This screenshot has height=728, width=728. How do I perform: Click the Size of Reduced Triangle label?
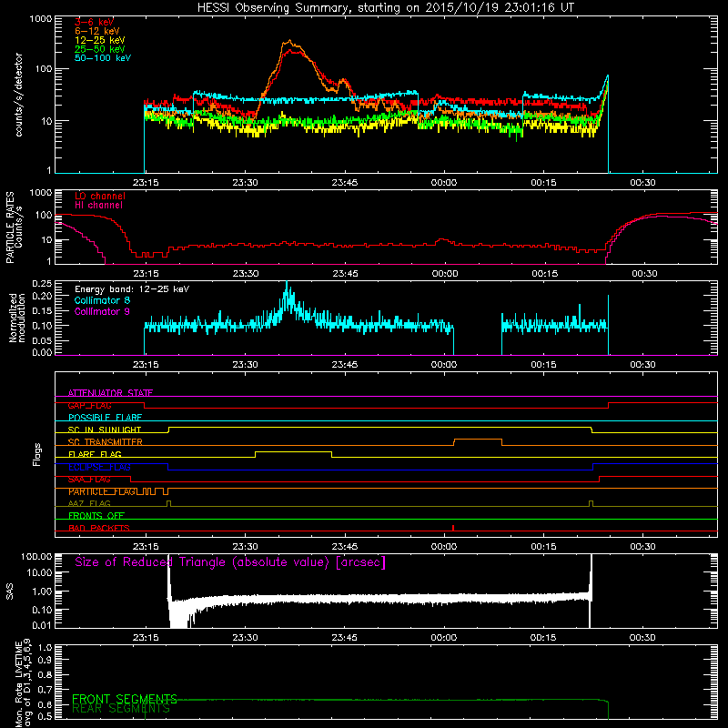[230, 562]
